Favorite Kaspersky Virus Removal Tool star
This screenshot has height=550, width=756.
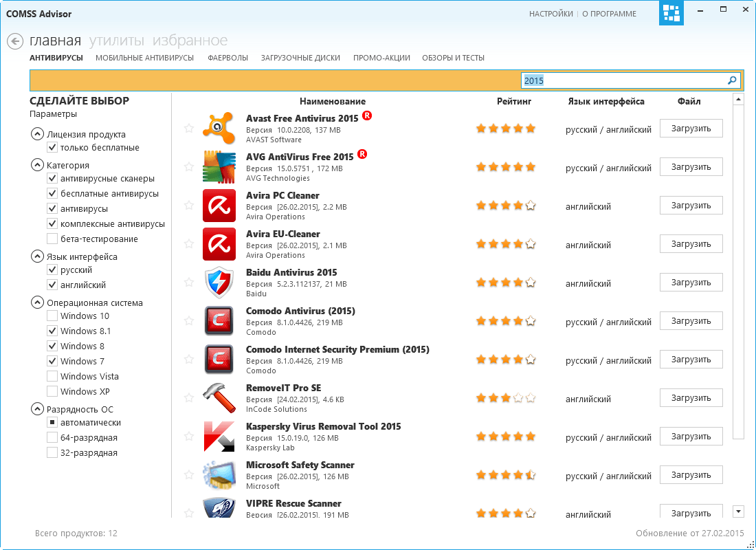[x=188, y=436]
